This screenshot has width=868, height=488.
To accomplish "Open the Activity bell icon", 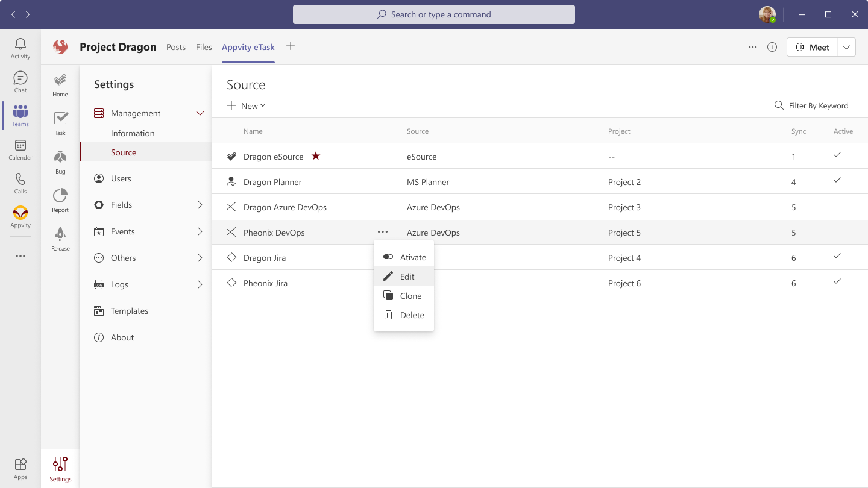I will pyautogui.click(x=20, y=48).
